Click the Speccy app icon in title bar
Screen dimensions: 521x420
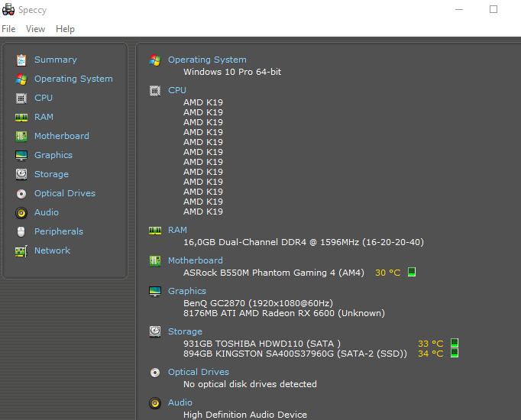[x=8, y=10]
